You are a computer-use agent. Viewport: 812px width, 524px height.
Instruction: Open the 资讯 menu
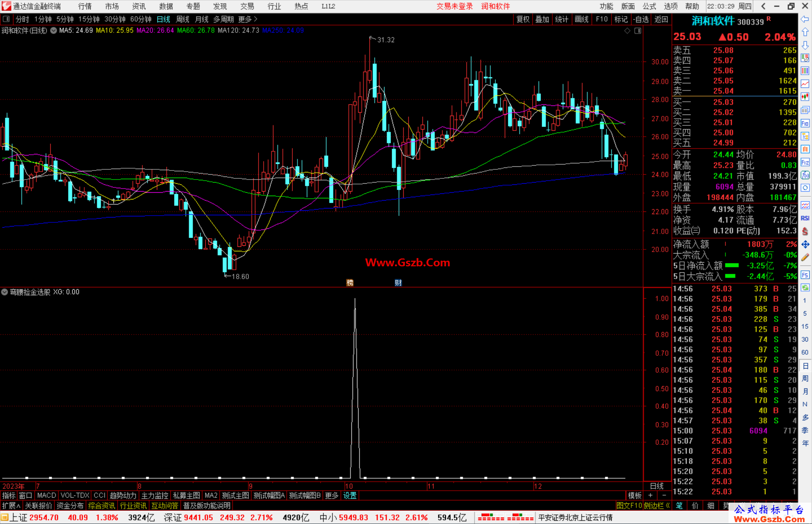coord(139,6)
